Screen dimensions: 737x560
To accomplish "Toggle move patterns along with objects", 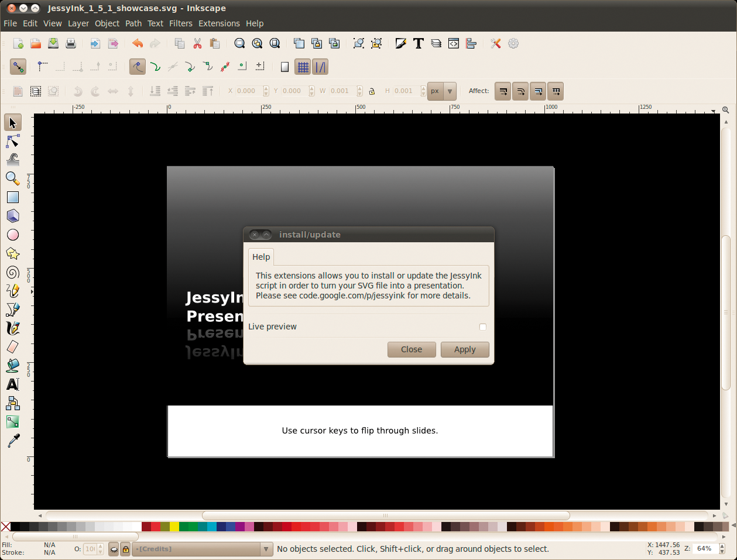I will tap(556, 91).
